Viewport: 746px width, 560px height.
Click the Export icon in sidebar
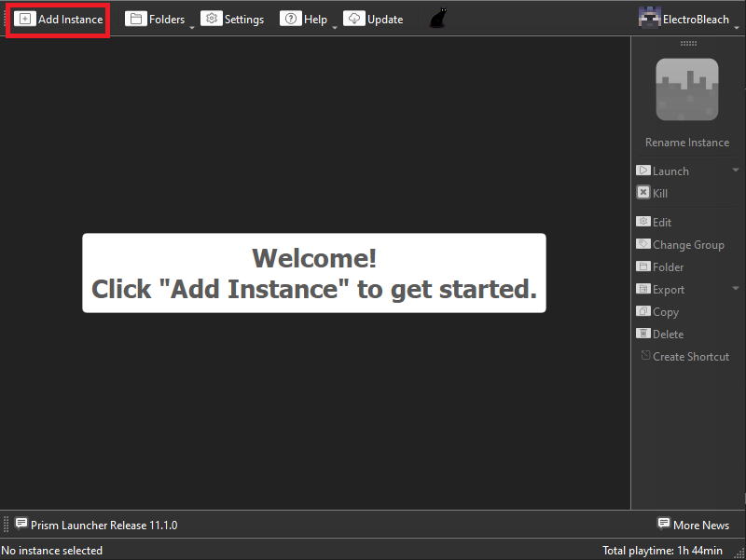(x=643, y=289)
